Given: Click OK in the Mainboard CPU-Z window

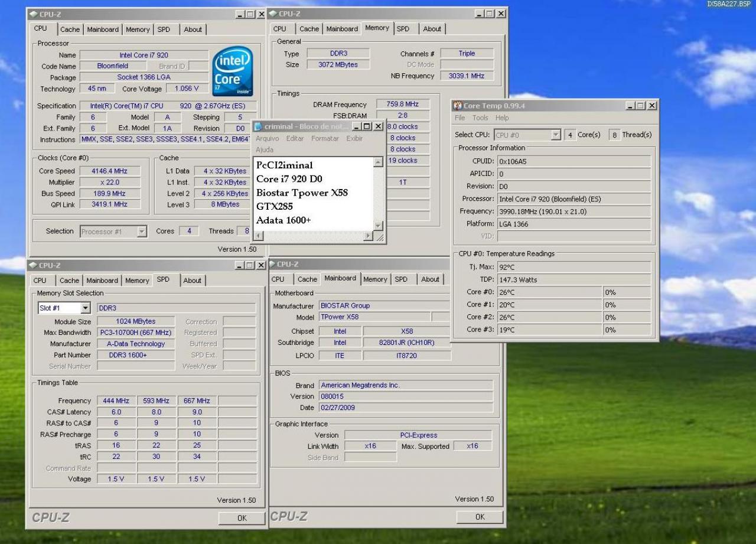Looking at the screenshot, I should coord(480,517).
